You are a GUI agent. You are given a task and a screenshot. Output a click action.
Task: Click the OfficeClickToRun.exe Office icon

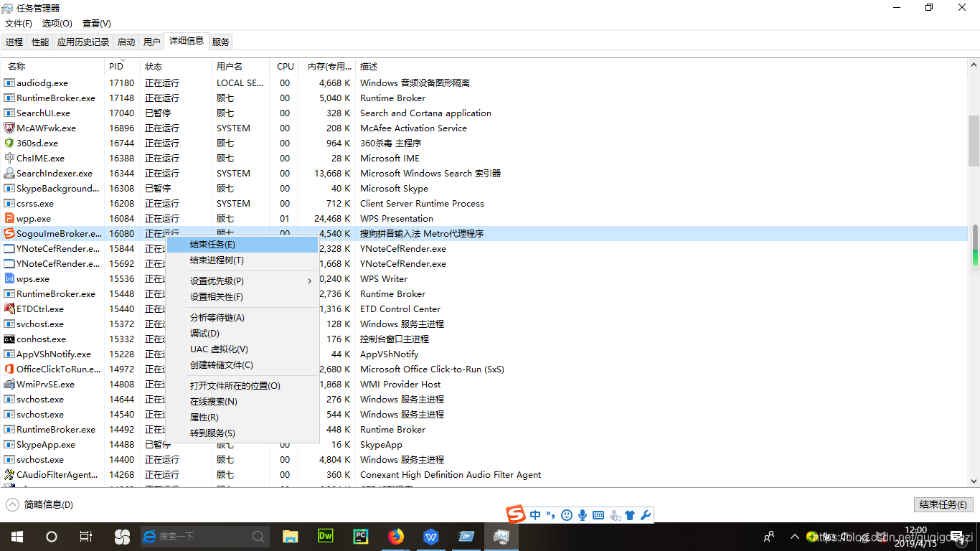click(x=9, y=369)
